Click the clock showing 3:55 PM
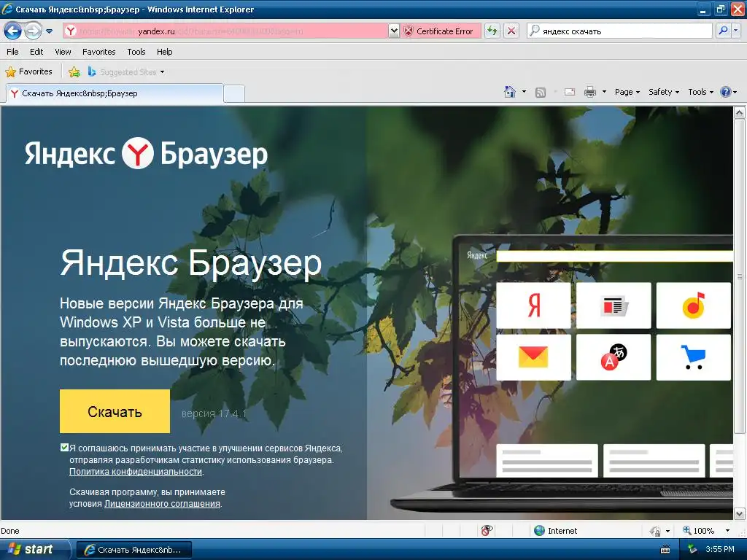The height and width of the screenshot is (560, 747). click(x=720, y=550)
